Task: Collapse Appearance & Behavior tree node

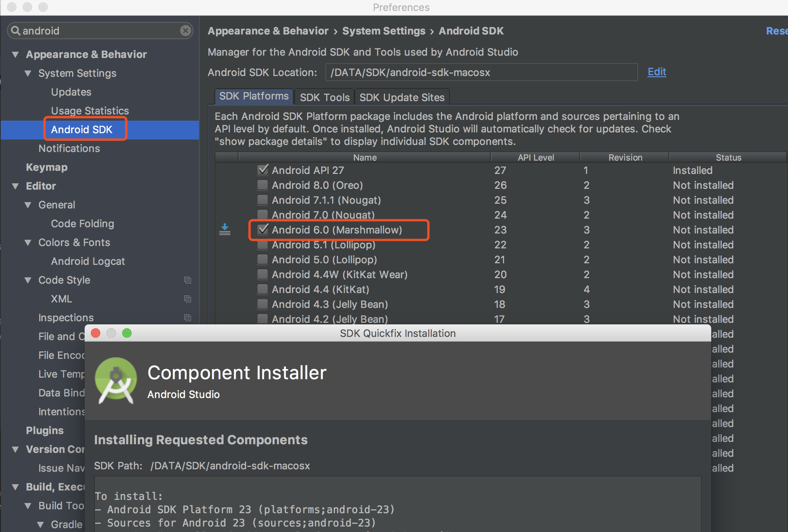Action: coord(15,54)
